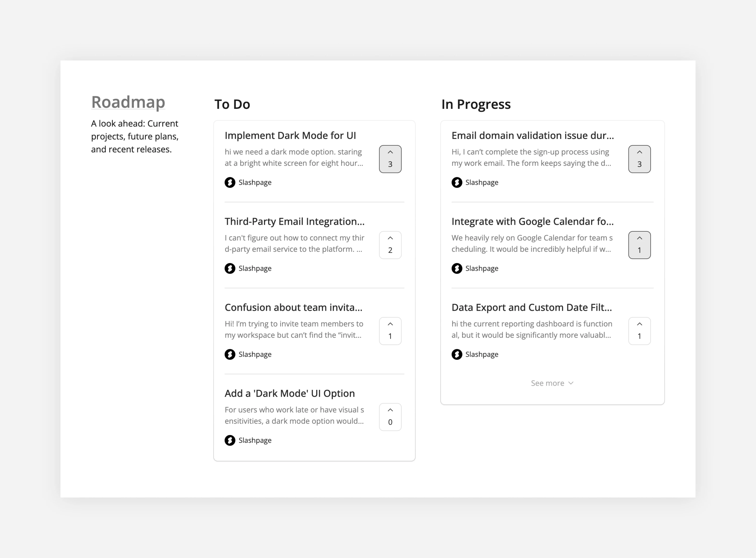756x558 pixels.
Task: Click Slashpage avatar under Add a 'Dark Mode' UI Option
Action: pos(230,441)
